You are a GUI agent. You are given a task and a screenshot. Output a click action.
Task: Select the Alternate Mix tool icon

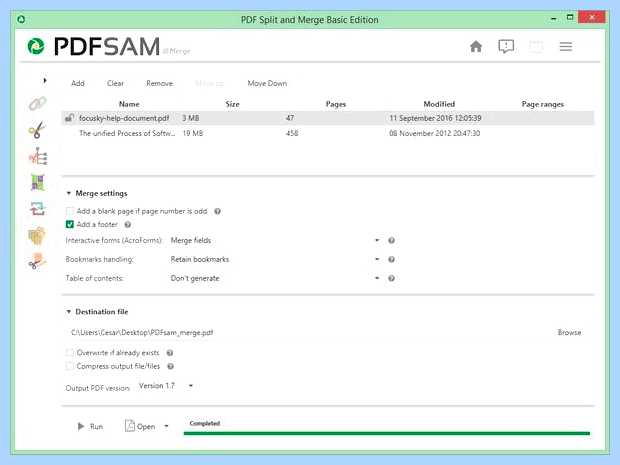(38, 183)
